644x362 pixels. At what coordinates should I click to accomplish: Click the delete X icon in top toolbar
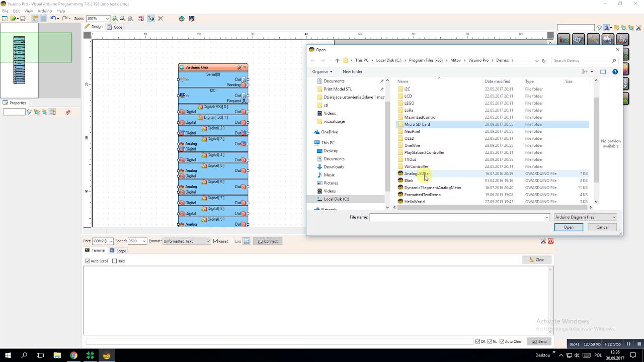(160, 19)
